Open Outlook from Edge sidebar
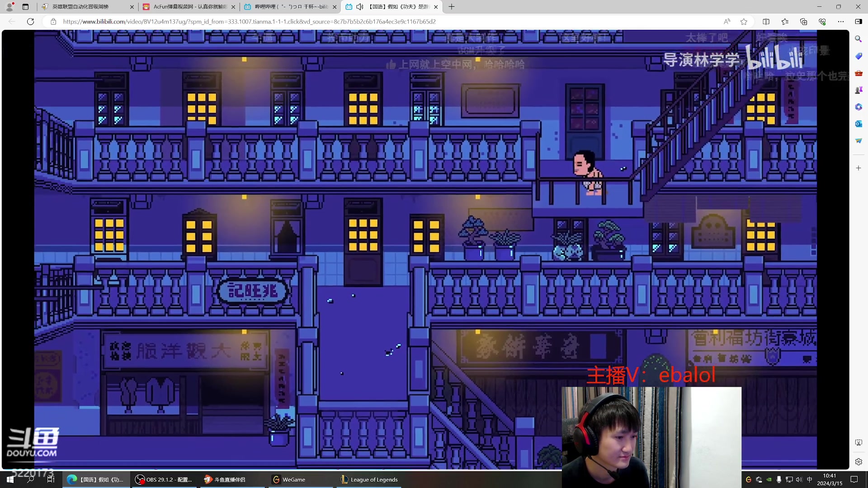Image resolution: width=868 pixels, height=488 pixels. tap(859, 124)
